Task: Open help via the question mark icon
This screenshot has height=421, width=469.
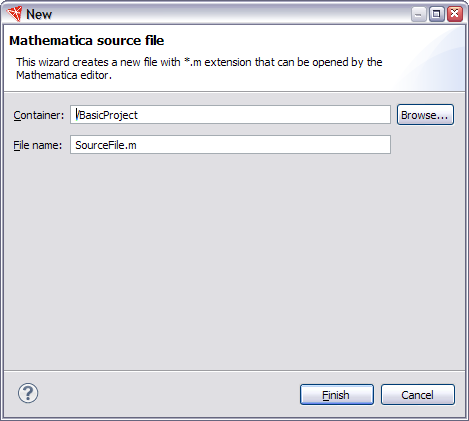Action: pyautogui.click(x=28, y=393)
